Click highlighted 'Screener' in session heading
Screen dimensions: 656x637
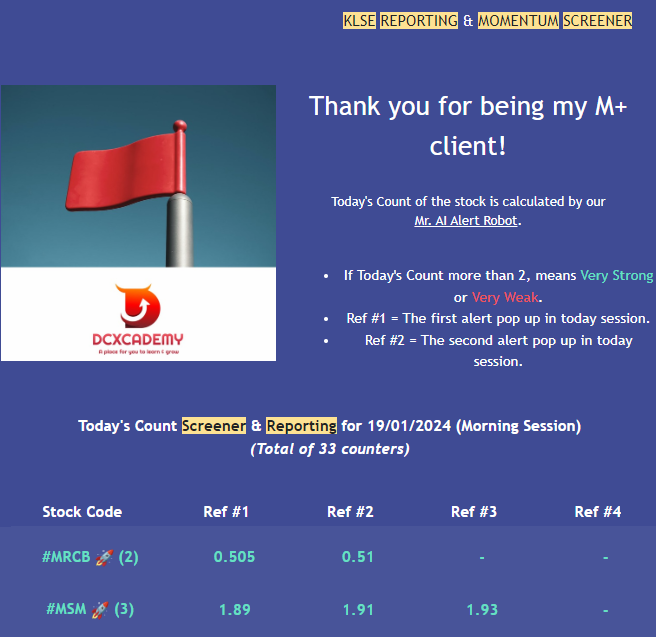tap(214, 426)
